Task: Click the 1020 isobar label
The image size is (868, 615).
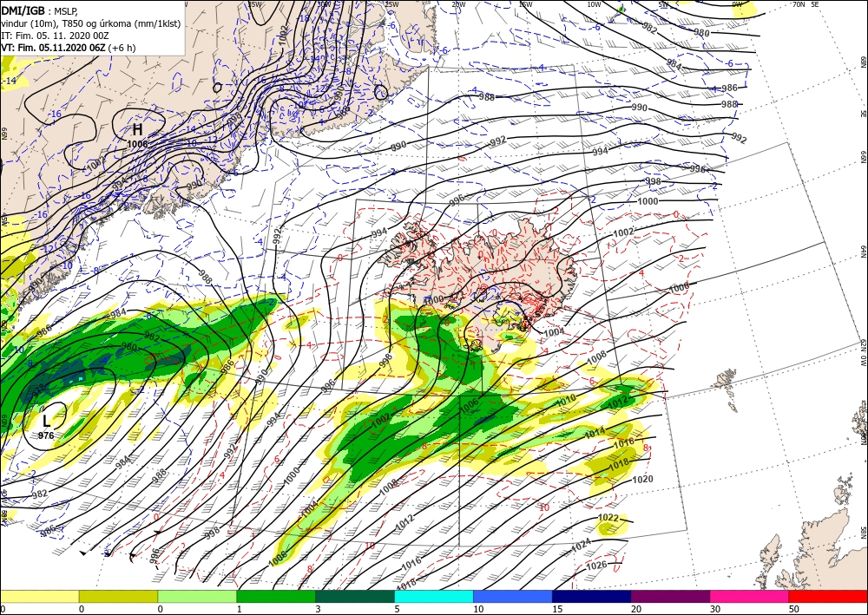Action: [642, 479]
